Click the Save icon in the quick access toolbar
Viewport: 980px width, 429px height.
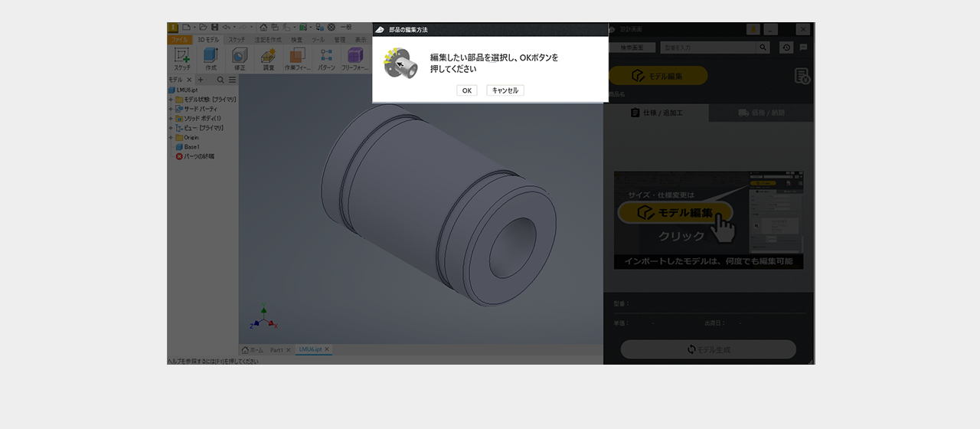click(214, 27)
